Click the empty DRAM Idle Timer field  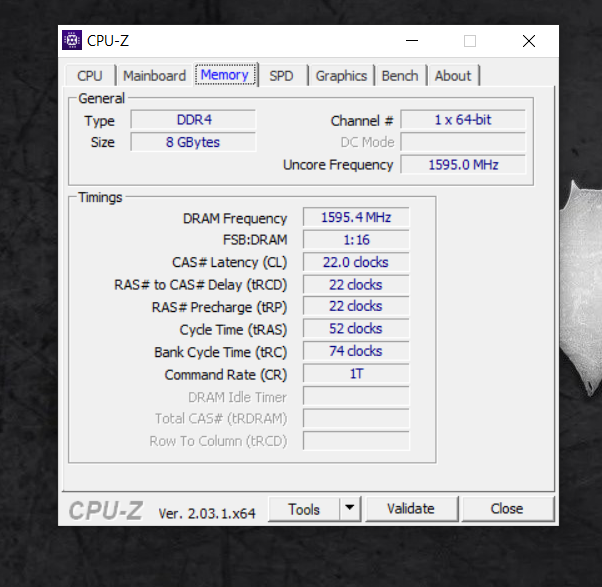tap(356, 396)
